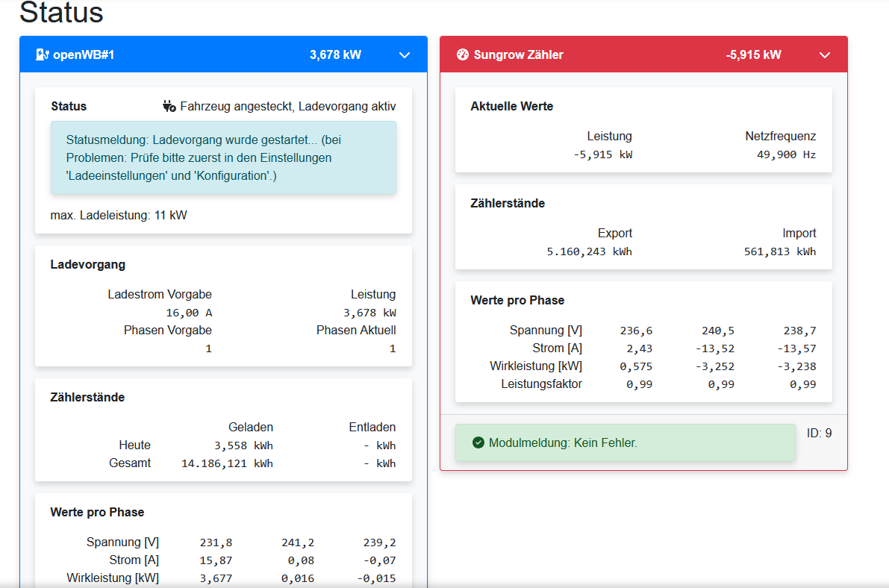Click the Leistungsfaktor row label
The height and width of the screenshot is (588, 889).
coord(541,384)
